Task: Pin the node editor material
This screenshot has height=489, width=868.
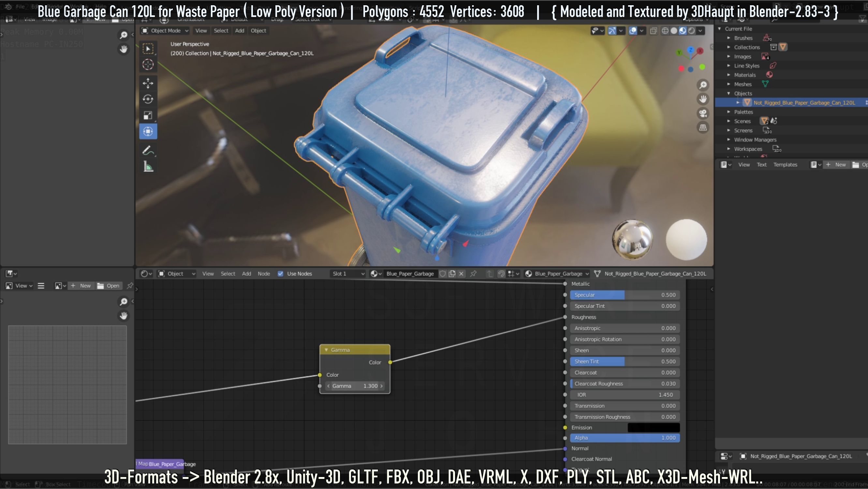Action: (x=473, y=274)
